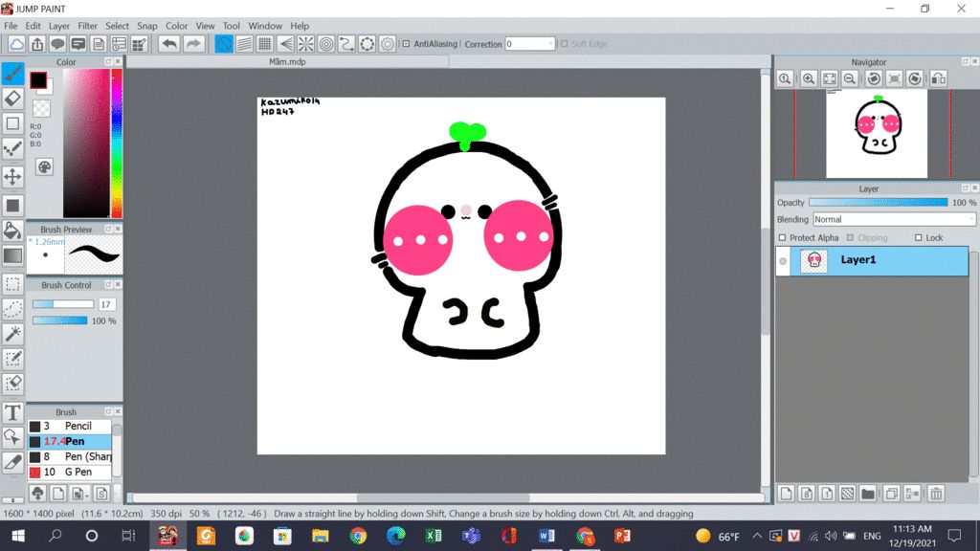Show hidden system tray icons

coord(757,536)
